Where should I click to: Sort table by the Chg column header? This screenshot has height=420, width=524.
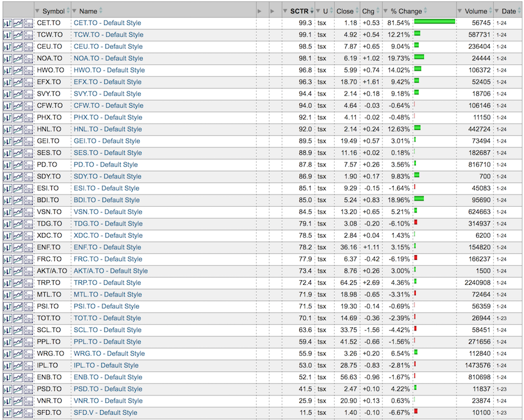tap(368, 11)
